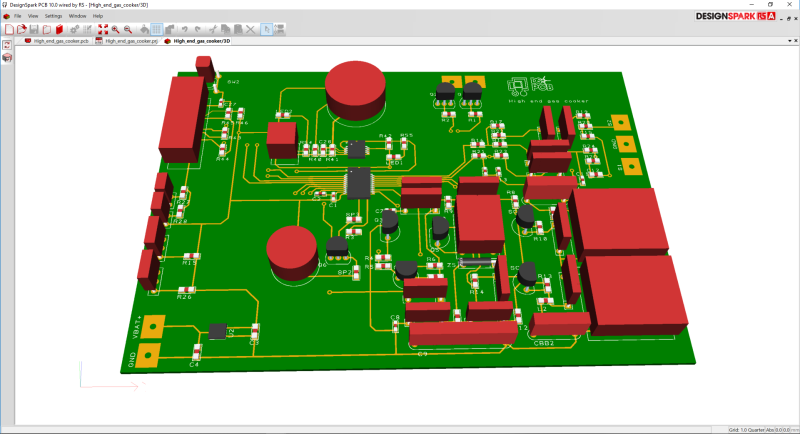This screenshot has height=434, width=800.
Task: Click the Undo arrow icon
Action: [185, 30]
